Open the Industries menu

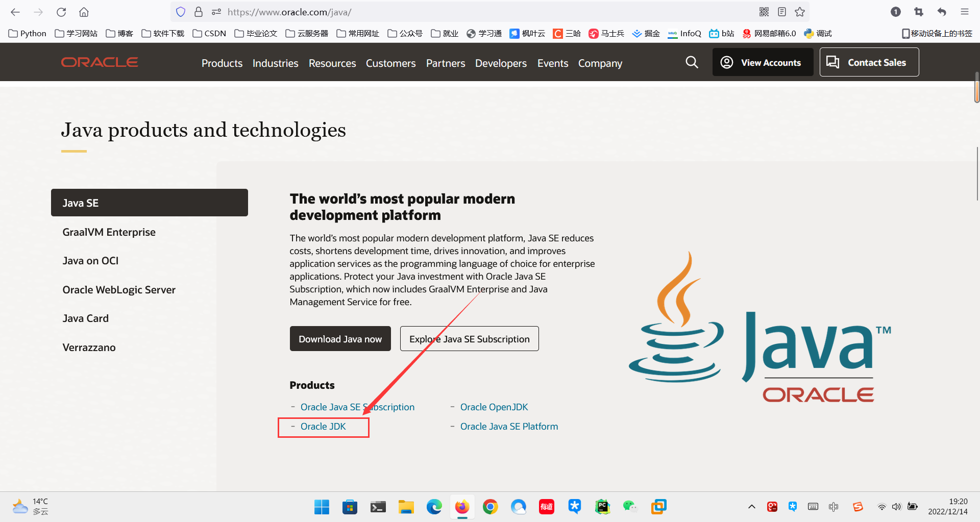pyautogui.click(x=276, y=63)
